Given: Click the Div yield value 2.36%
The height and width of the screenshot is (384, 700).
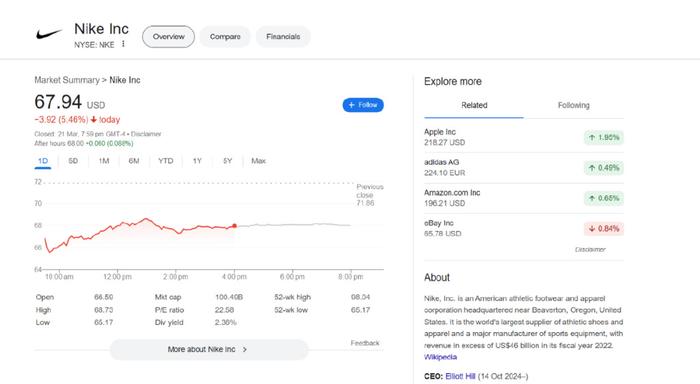Looking at the screenshot, I should point(226,322).
